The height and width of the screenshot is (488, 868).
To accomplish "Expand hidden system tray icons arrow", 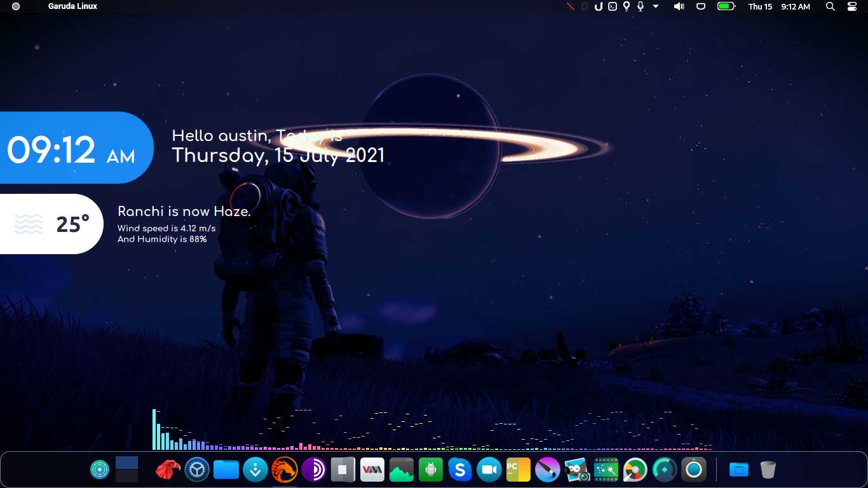I will coord(656,6).
